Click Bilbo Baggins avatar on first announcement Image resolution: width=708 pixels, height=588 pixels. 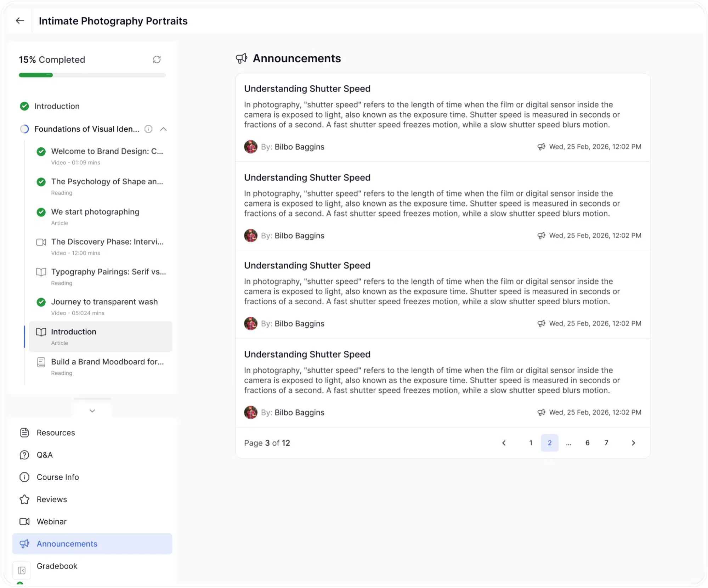[x=251, y=147]
